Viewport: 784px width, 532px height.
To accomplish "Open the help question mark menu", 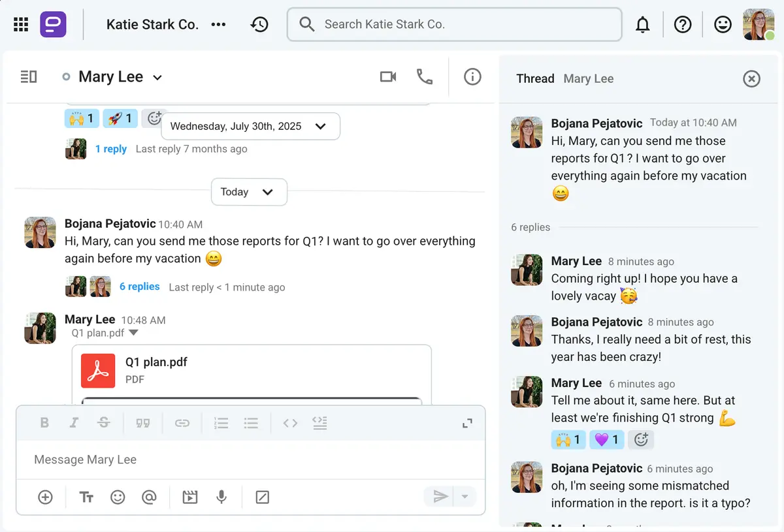I will tap(683, 25).
